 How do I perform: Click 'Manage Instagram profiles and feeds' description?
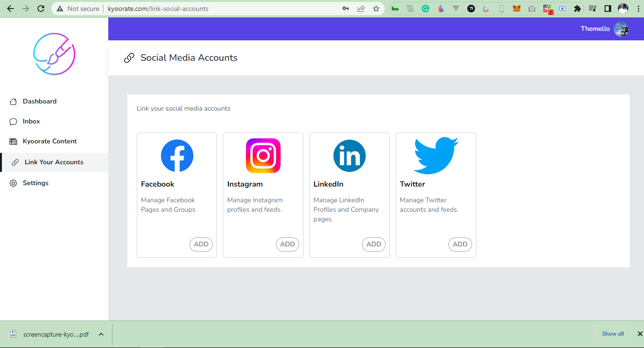(x=255, y=205)
